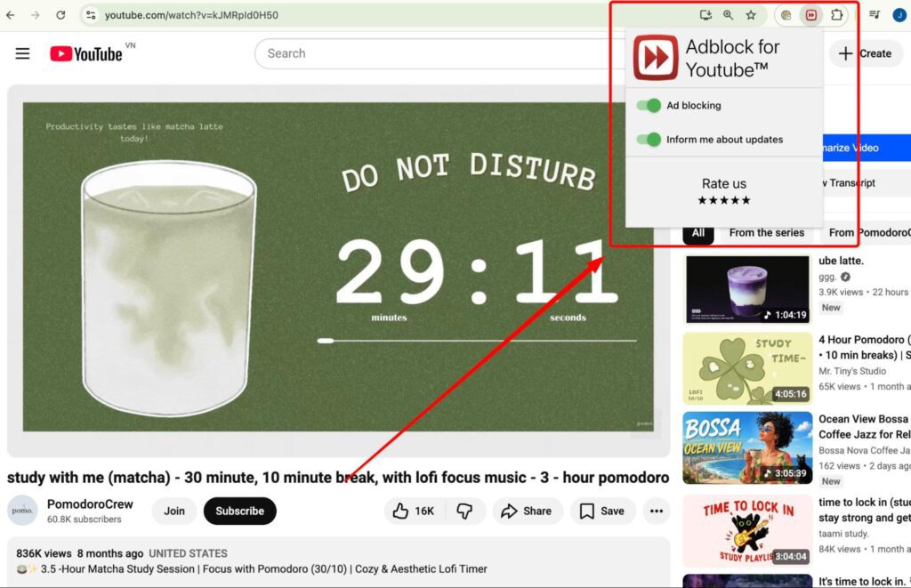Image resolution: width=911 pixels, height=588 pixels.
Task: Click the Adblock for Youtube extension icon
Action: point(811,15)
